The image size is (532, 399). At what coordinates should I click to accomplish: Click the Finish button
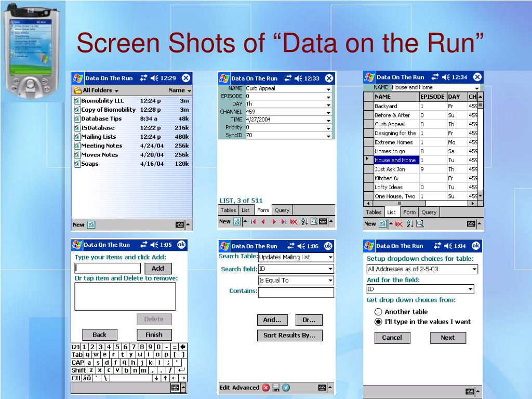point(154,335)
